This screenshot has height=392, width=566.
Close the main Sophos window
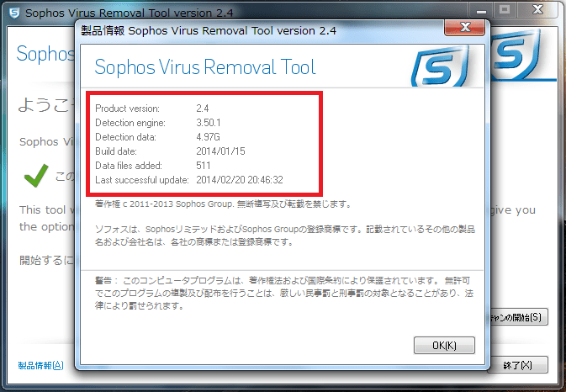(x=538, y=10)
